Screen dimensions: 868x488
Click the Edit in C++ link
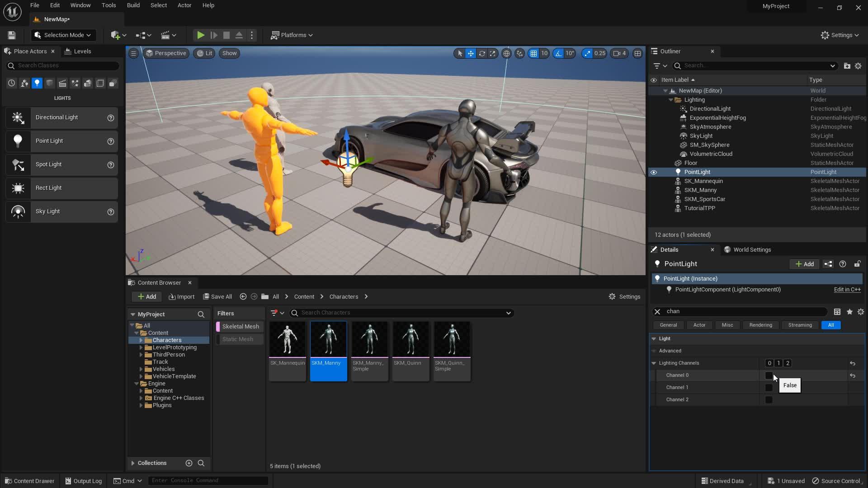coord(847,290)
